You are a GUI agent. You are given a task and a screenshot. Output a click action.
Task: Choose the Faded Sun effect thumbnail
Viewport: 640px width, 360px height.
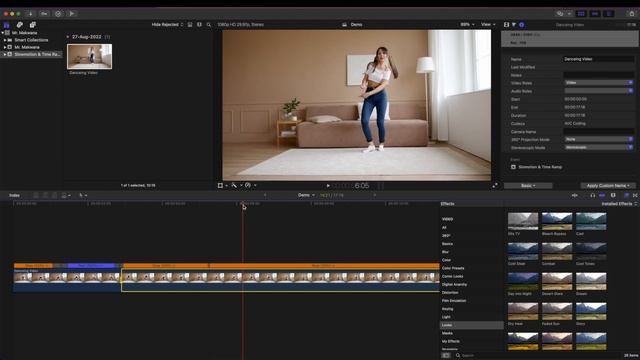557,311
